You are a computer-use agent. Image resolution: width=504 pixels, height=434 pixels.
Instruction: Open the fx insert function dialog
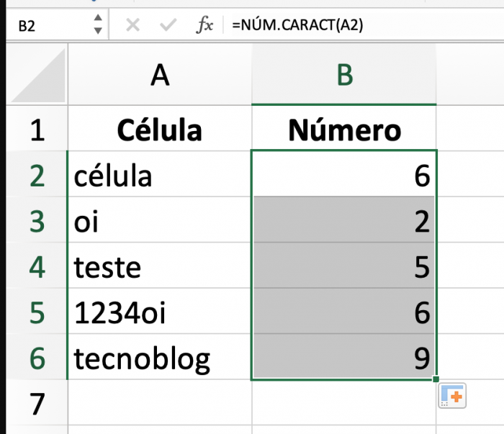pyautogui.click(x=204, y=24)
